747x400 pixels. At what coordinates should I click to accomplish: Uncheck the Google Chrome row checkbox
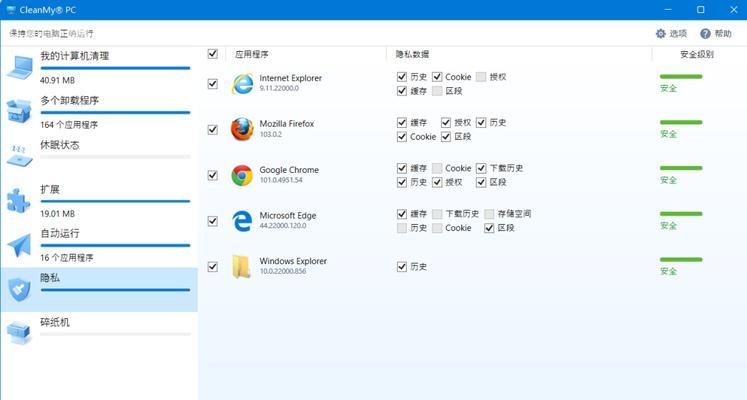coord(212,175)
